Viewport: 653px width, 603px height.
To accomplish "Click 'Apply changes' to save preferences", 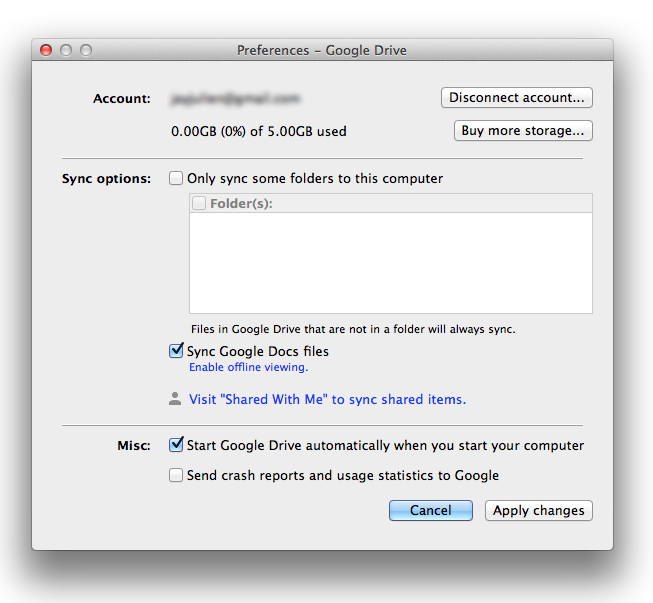I will 538,510.
